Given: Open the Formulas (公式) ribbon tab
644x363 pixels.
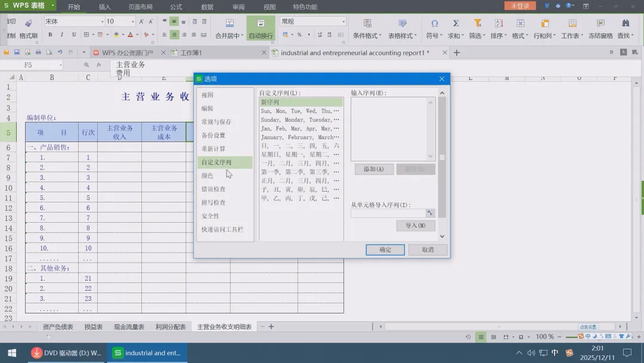Looking at the screenshot, I should coord(176,7).
